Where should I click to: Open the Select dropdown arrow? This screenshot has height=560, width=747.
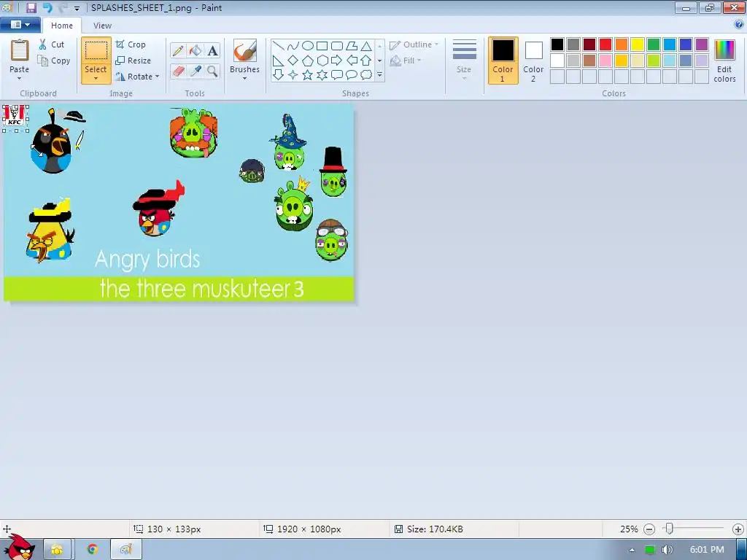(96, 78)
